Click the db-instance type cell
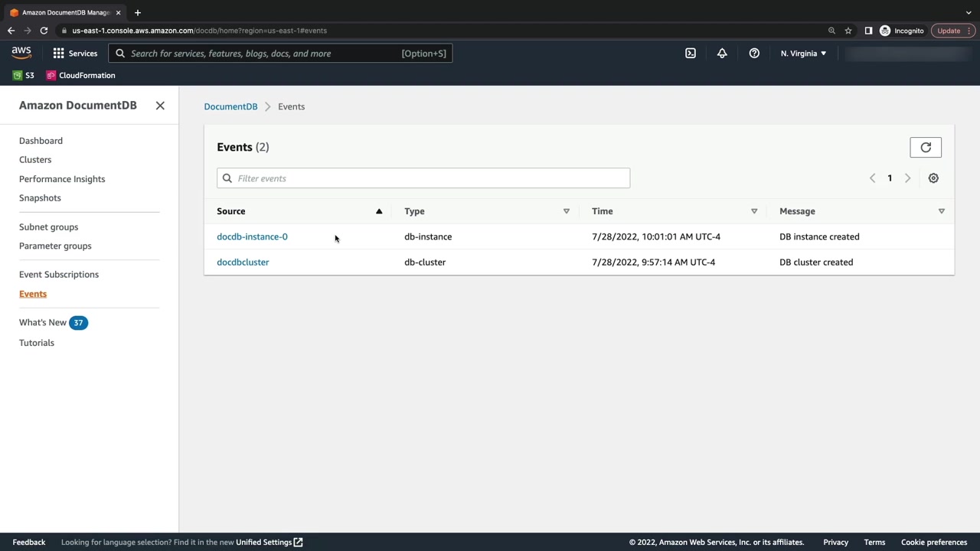 point(428,236)
